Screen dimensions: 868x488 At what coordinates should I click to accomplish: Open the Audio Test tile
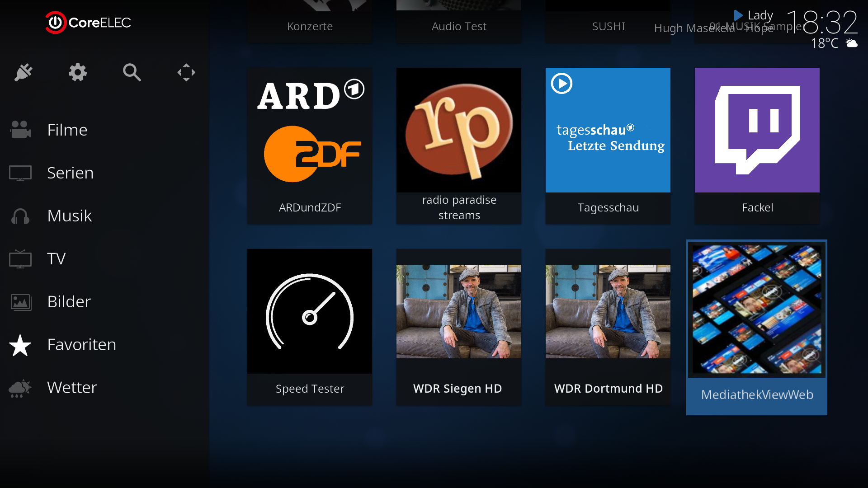point(459,21)
